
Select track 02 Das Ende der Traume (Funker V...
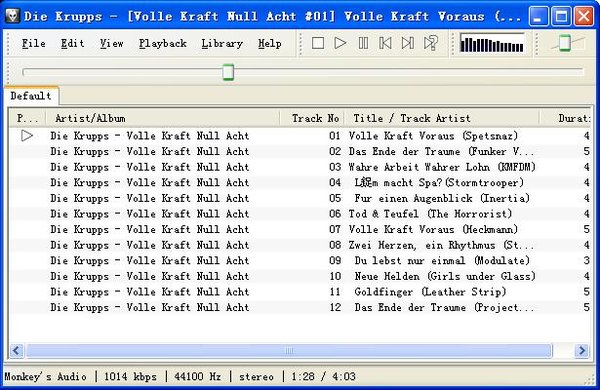pyautogui.click(x=300, y=152)
